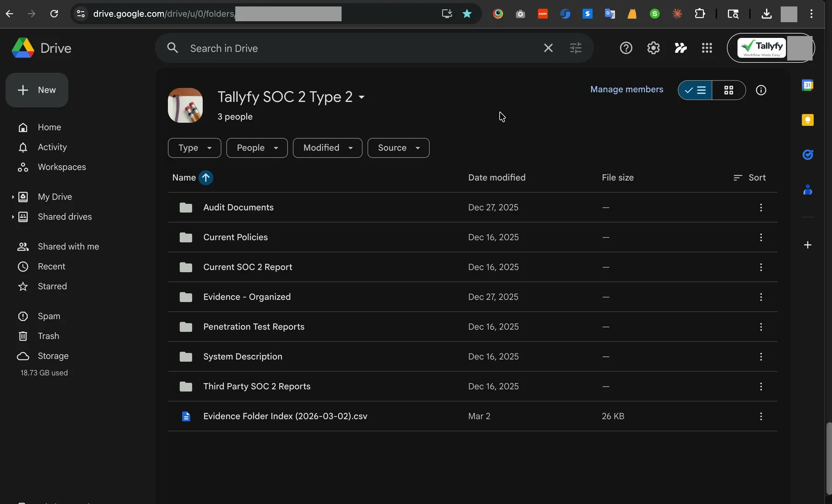Open Google Calendar side panel
Viewport: 832px width, 504px height.
click(x=808, y=85)
